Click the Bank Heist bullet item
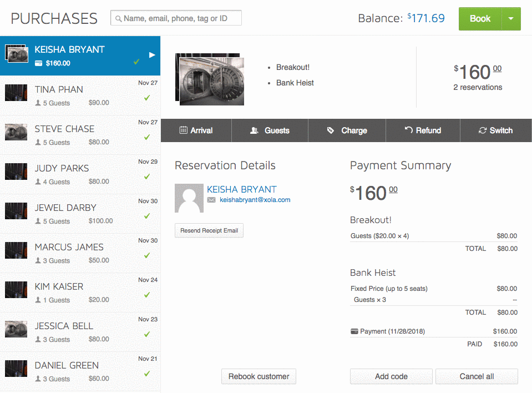The width and height of the screenshot is (532, 393). tap(295, 83)
